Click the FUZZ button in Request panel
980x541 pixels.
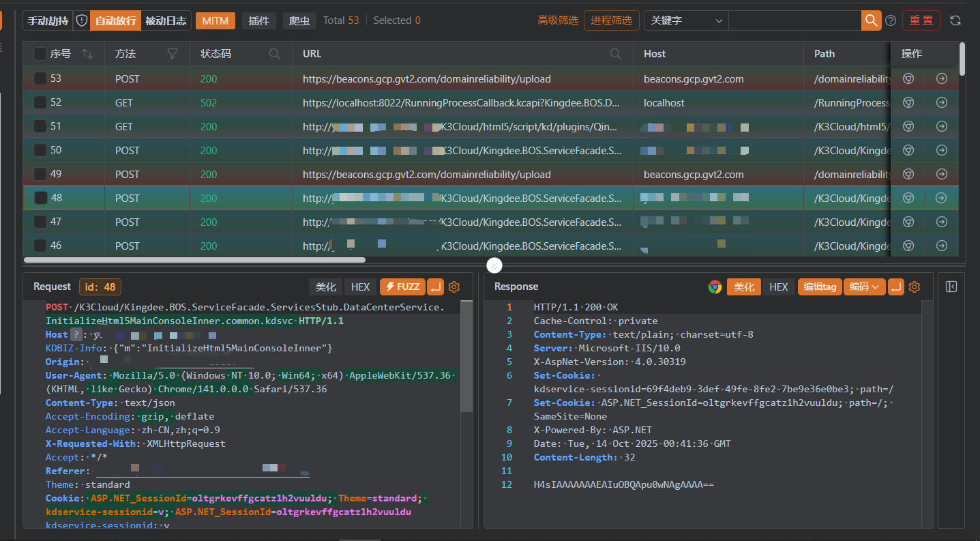click(x=402, y=287)
